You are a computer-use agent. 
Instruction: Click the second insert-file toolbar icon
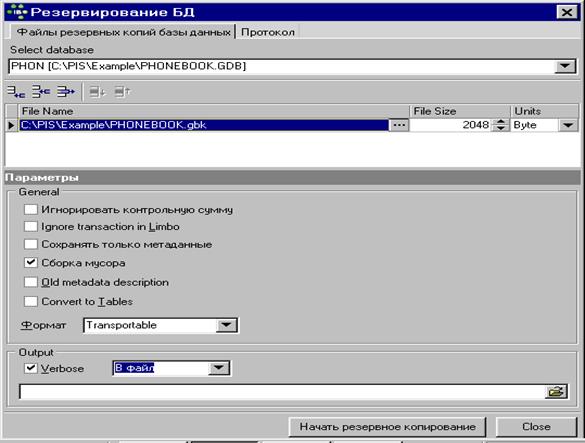coord(41,91)
